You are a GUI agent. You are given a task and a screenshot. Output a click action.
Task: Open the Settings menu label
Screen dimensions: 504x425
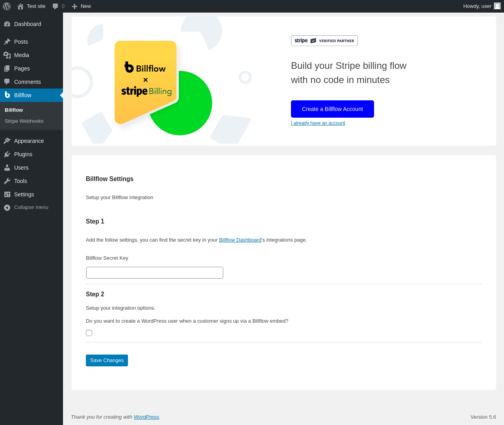pyautogui.click(x=24, y=194)
